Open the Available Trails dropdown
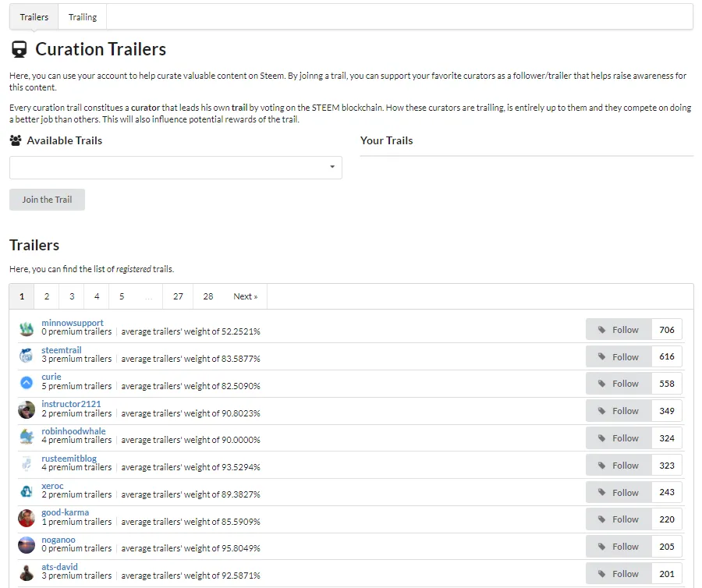The image size is (702, 588). click(x=175, y=168)
